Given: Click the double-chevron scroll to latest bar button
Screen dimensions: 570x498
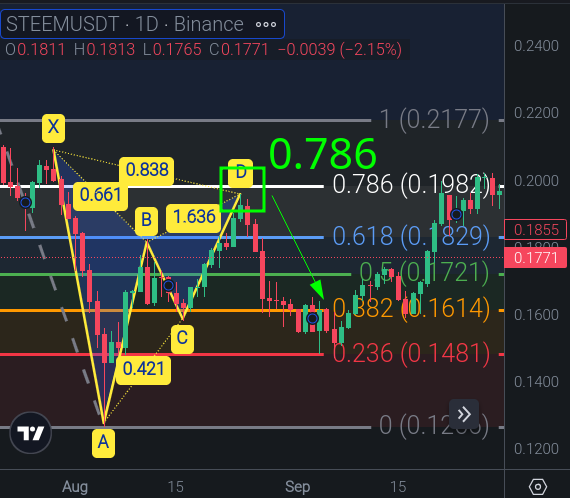Looking at the screenshot, I should pyautogui.click(x=464, y=414).
